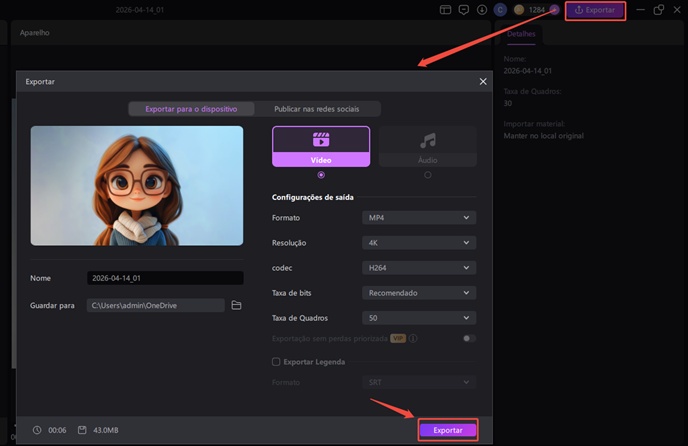
Task: Select the Áudio export type tile
Action: [x=427, y=145]
